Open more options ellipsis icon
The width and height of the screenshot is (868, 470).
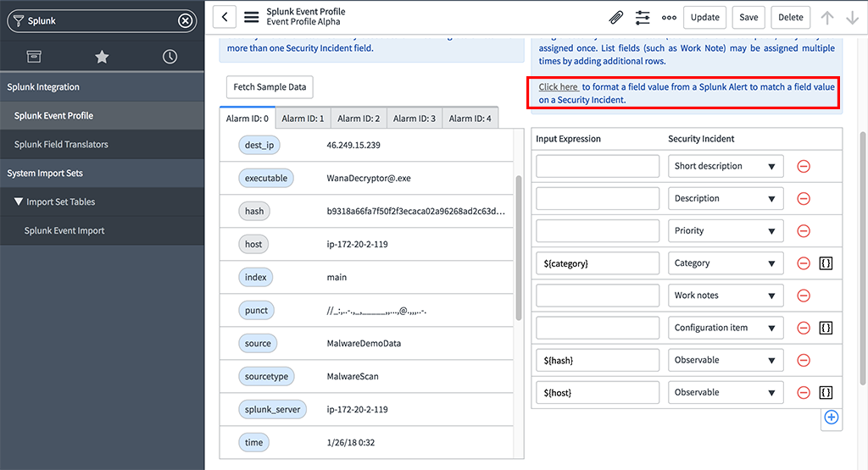(x=669, y=18)
